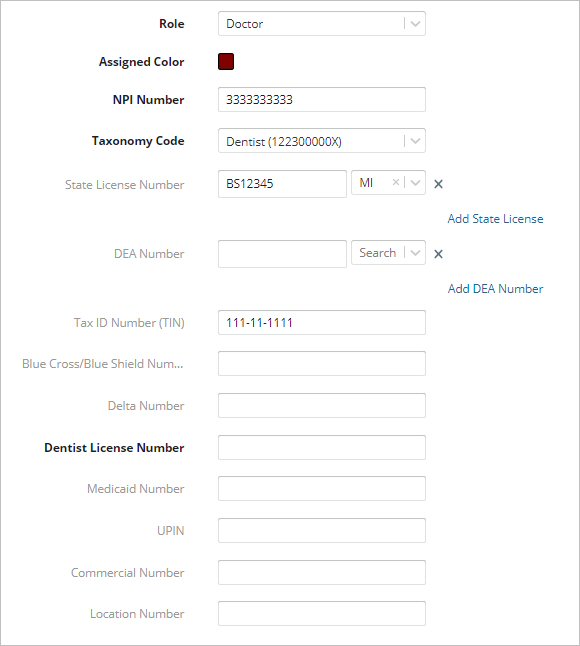Open the DEA state Search dropdown
The image size is (580, 646).
coord(388,253)
